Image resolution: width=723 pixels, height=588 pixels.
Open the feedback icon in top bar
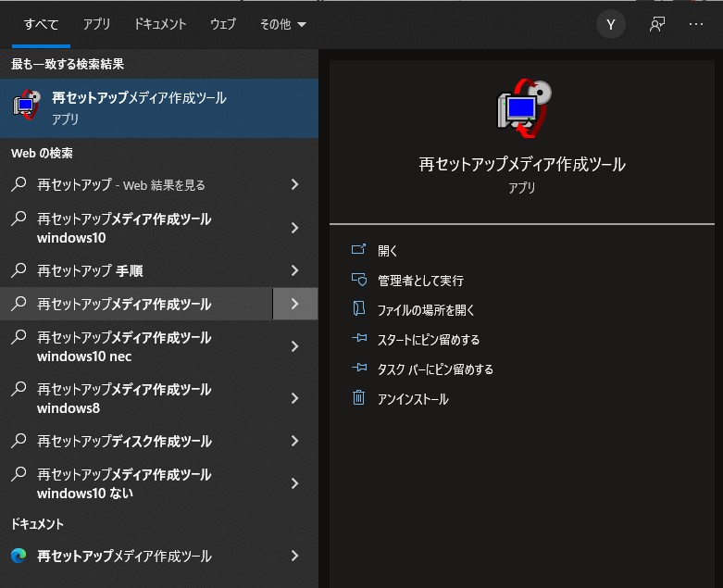tap(657, 24)
